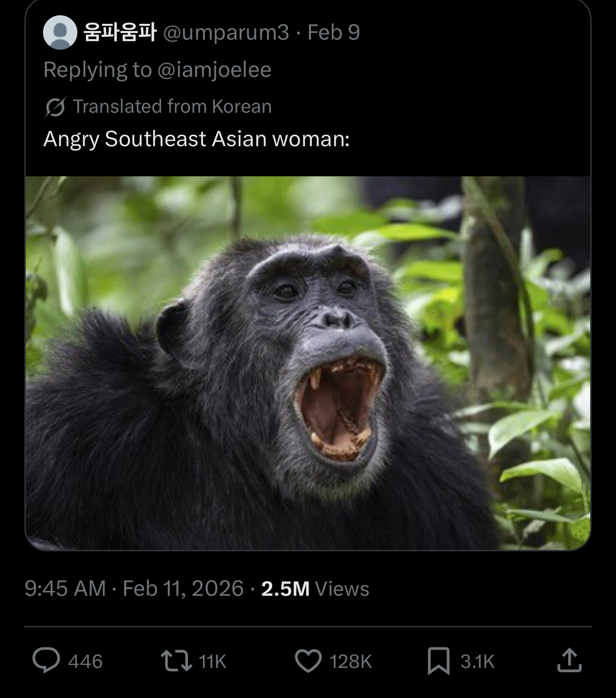The height and width of the screenshot is (698, 616).
Task: Click the 9:45 AM timestamp
Action: tap(65, 589)
